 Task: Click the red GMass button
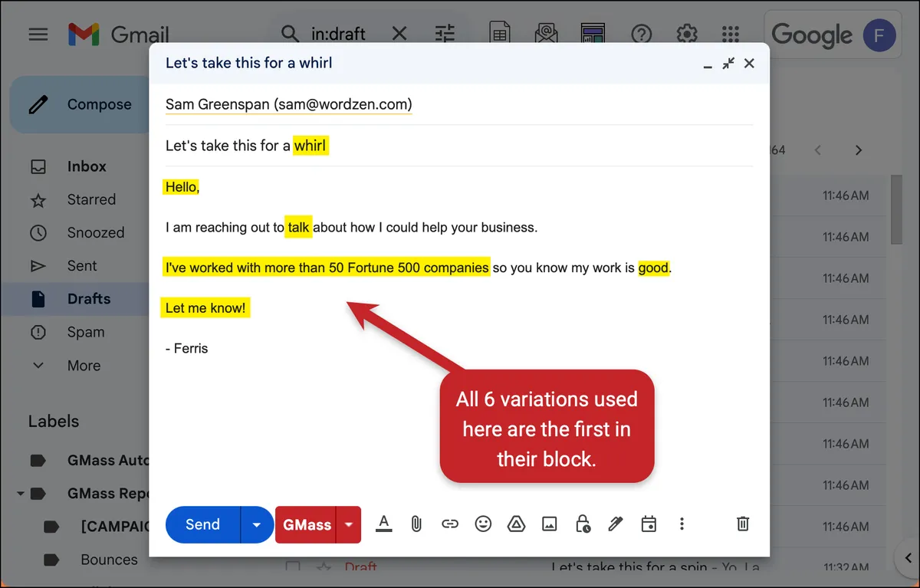[x=307, y=524]
